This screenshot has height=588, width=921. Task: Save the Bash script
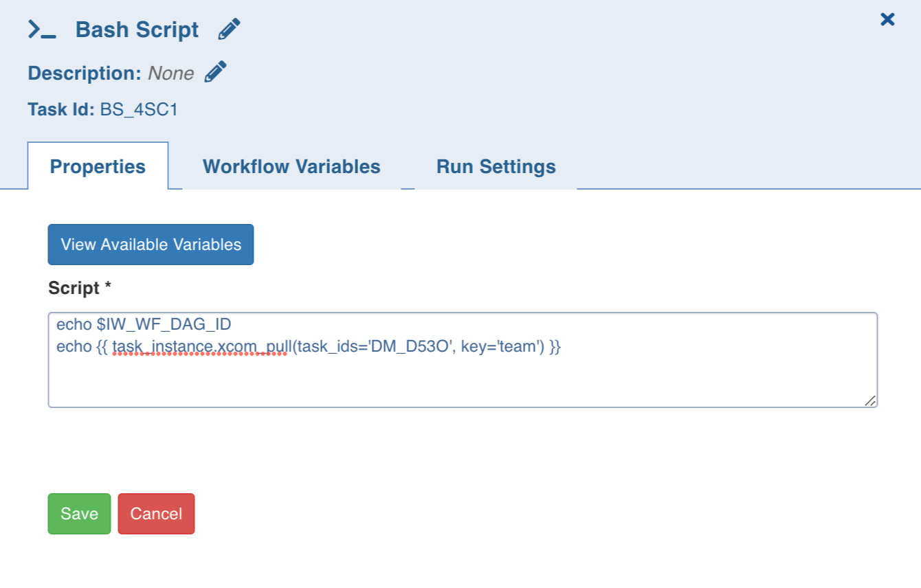79,514
